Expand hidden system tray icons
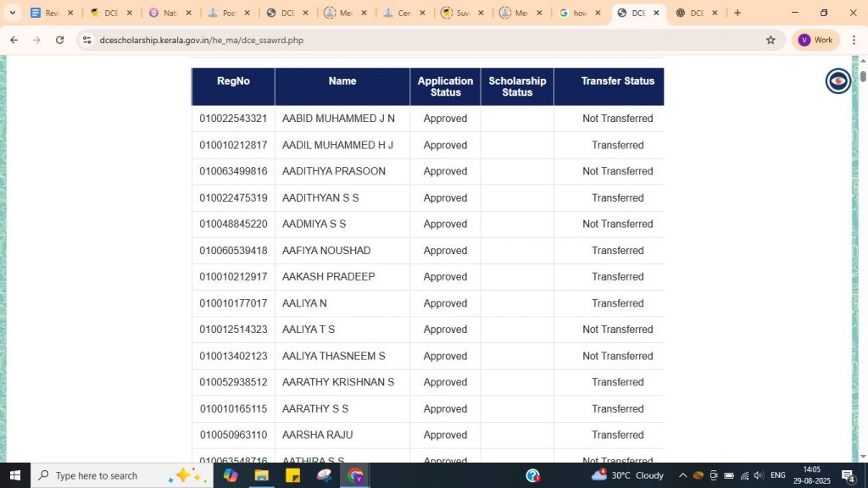Viewport: 868px width, 488px height. pos(682,475)
